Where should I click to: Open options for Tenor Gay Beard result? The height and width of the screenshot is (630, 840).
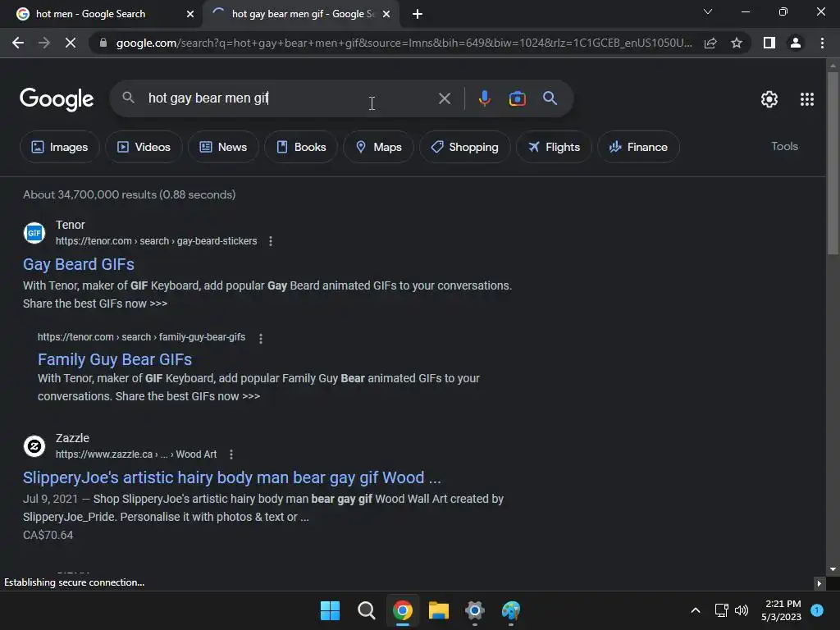tap(271, 241)
